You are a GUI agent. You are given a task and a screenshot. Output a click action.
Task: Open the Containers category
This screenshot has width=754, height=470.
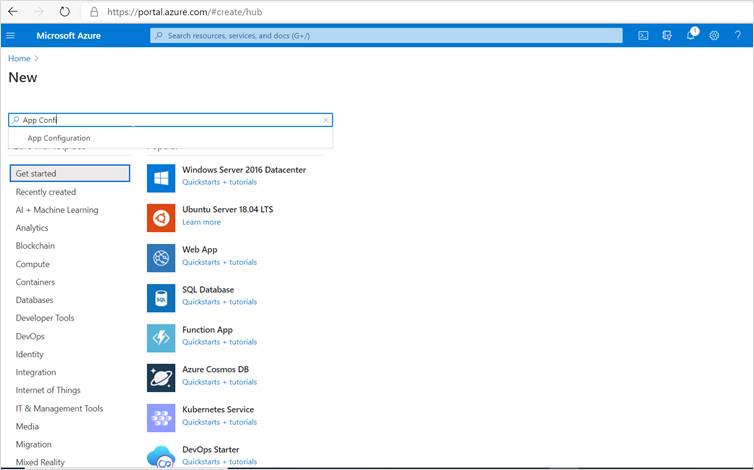point(35,282)
